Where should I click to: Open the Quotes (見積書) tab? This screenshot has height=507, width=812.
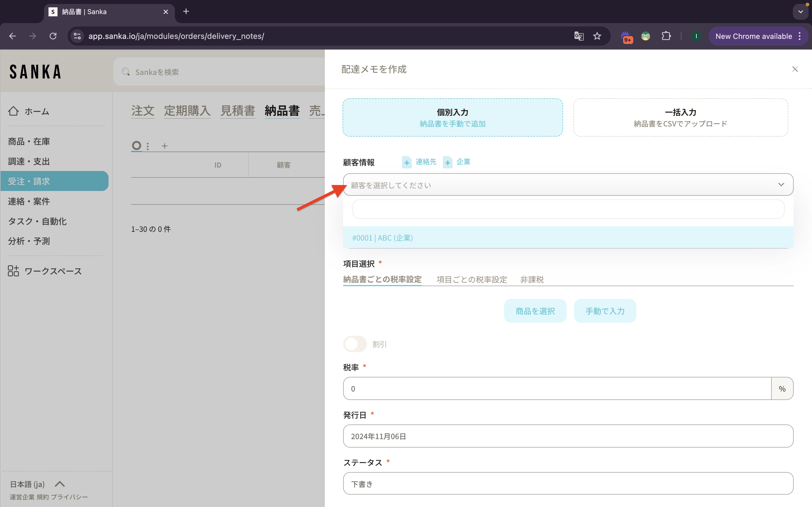pos(238,111)
